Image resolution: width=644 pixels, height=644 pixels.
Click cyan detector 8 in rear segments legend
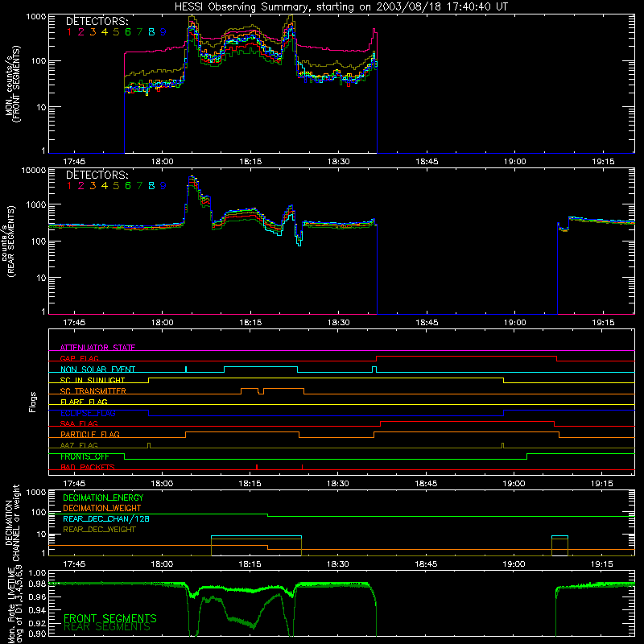(x=151, y=186)
